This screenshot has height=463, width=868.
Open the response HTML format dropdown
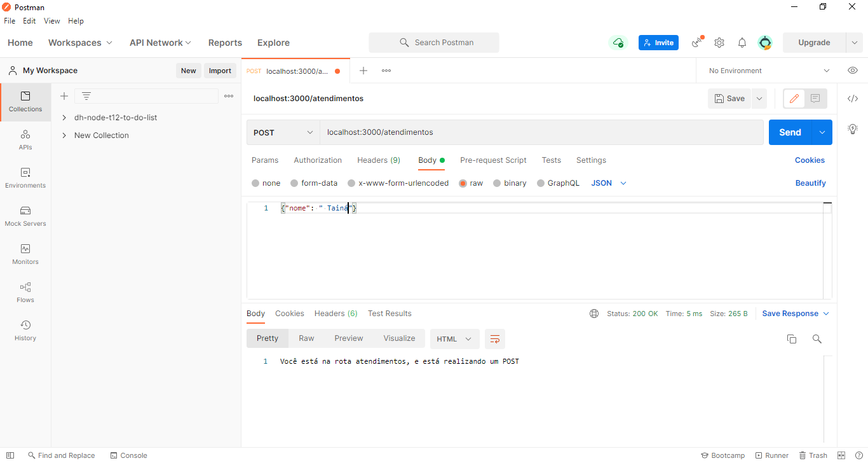[x=454, y=338]
